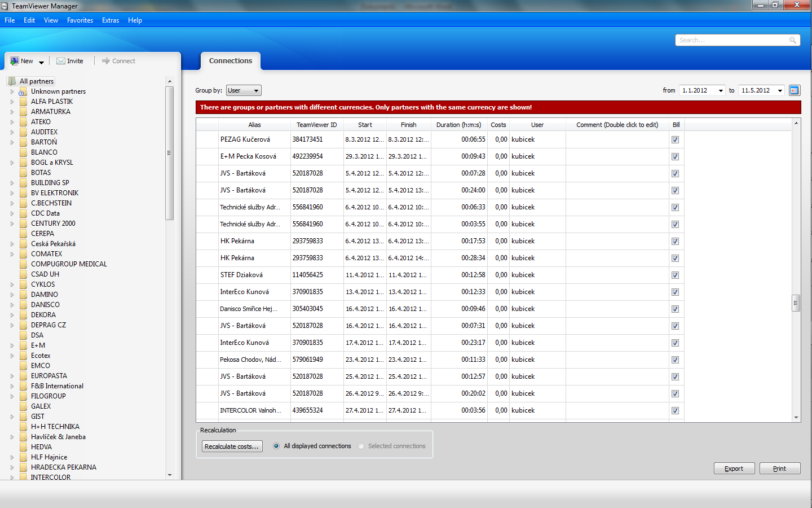This screenshot has height=508, width=812.
Task: Click the Recalculate costs button
Action: (x=232, y=446)
